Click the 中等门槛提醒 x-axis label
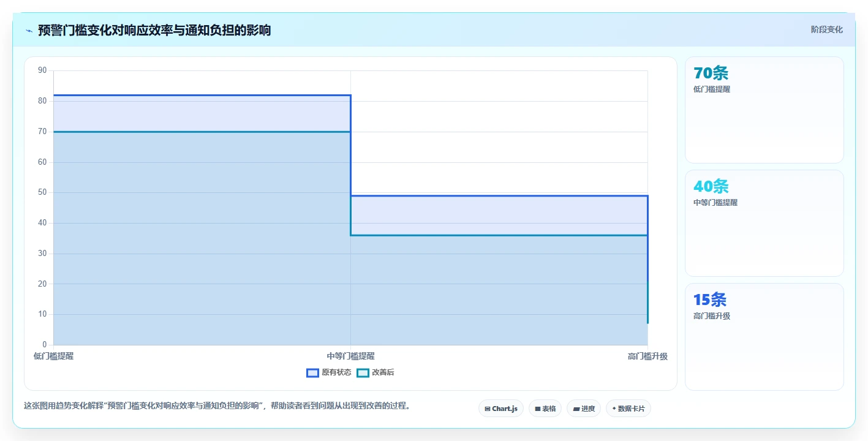The image size is (868, 441). point(350,356)
